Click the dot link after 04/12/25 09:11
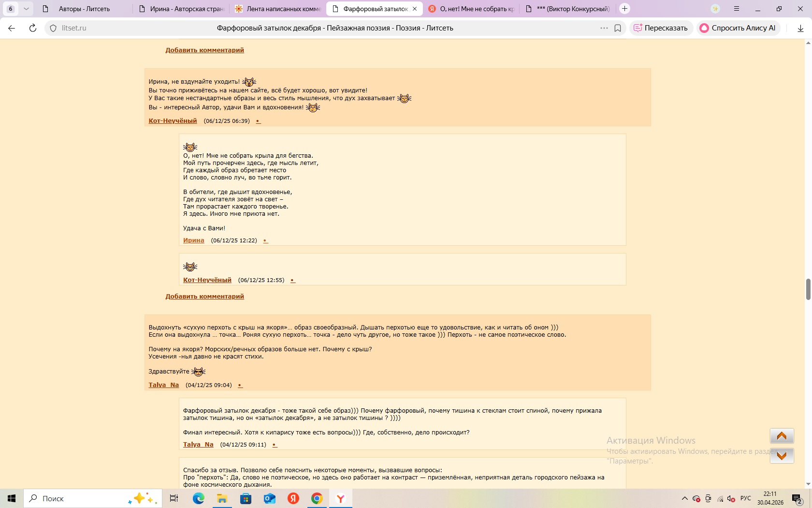The image size is (812, 508). tap(275, 445)
